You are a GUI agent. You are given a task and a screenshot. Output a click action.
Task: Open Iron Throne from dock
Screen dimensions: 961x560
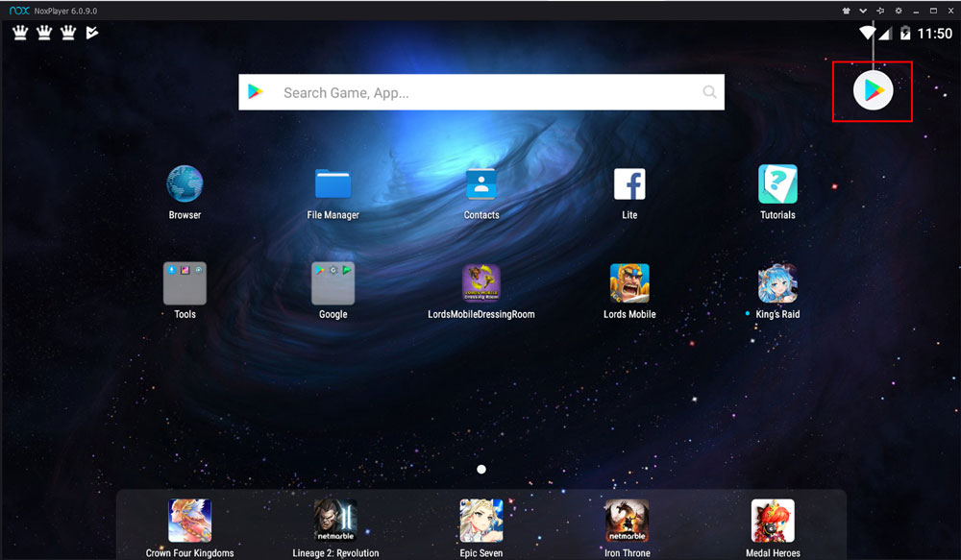(627, 521)
